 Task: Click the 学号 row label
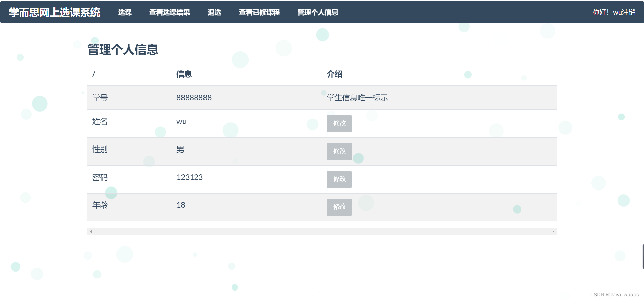(100, 98)
